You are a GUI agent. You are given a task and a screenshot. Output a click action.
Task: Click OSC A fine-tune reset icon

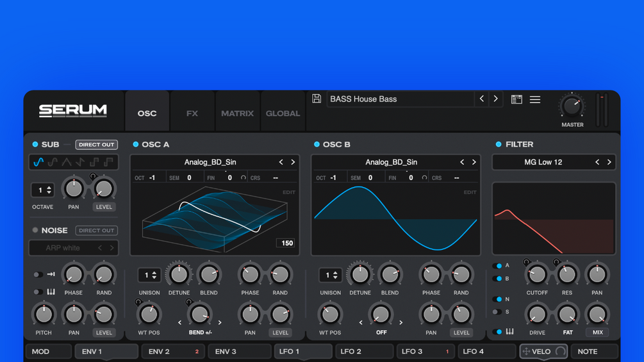coord(243,177)
